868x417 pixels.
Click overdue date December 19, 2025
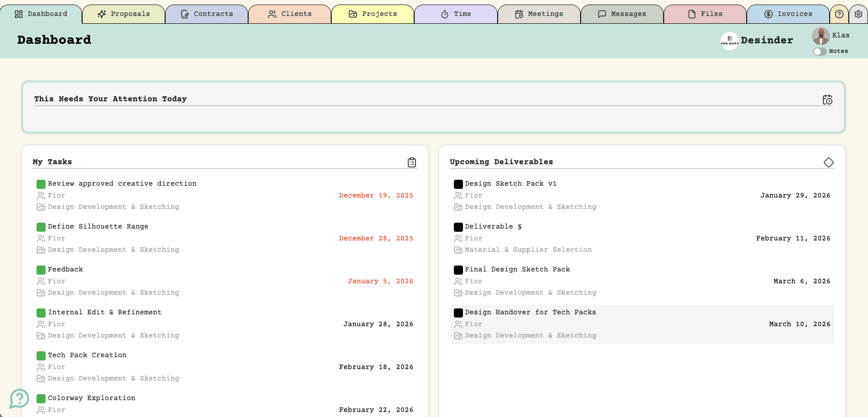(376, 195)
